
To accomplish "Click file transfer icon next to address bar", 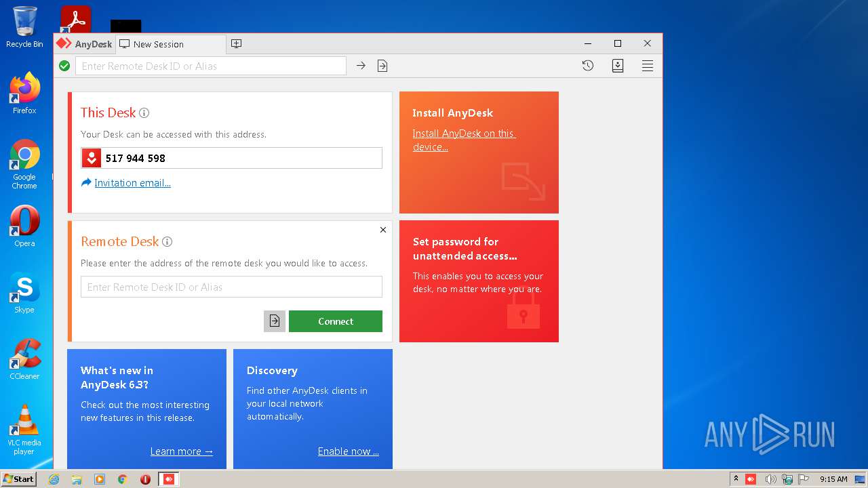I will click(x=382, y=66).
